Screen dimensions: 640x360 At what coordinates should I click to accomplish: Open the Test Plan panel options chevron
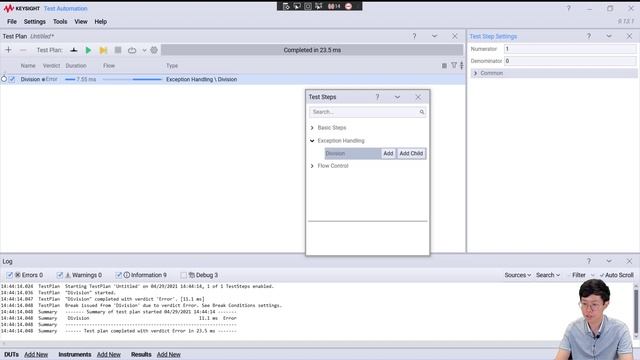pyautogui.click(x=434, y=36)
